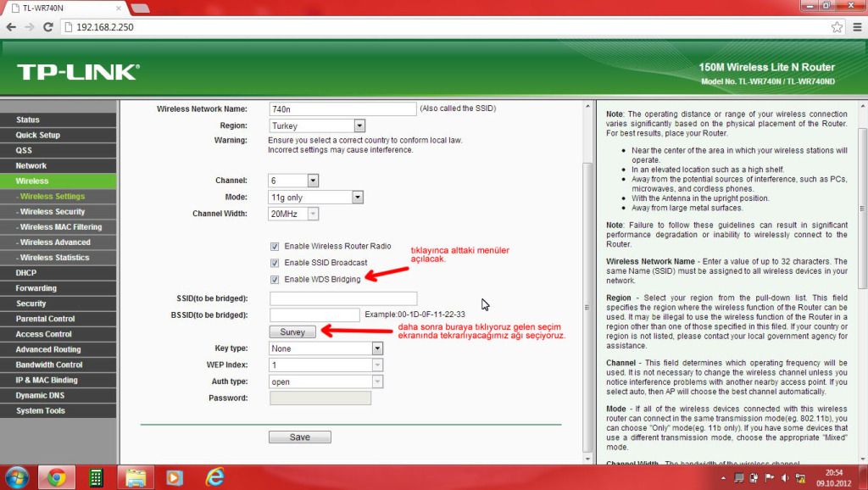Screen dimensions: 868x490
Task: Click the volume icon in the system tray
Action: [784, 478]
